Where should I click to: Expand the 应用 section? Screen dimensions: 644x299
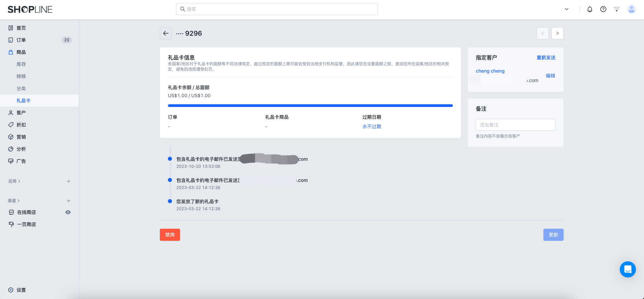tap(14, 181)
